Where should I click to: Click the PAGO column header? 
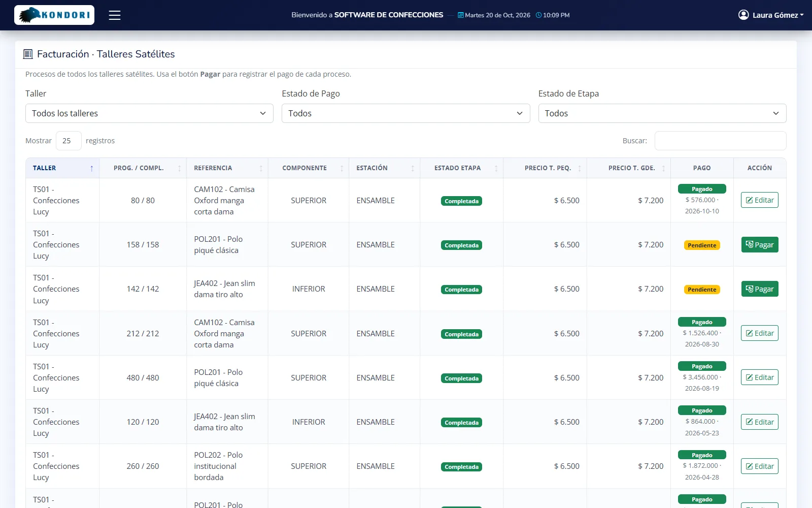702,168
